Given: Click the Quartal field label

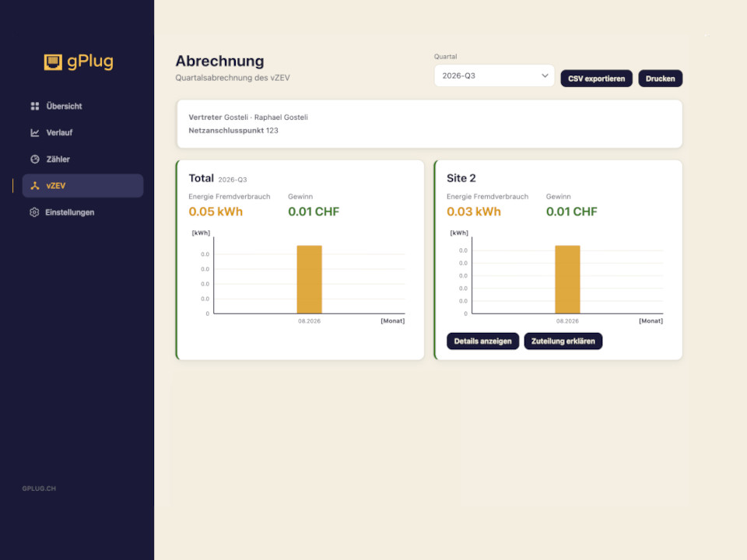Looking at the screenshot, I should tap(445, 56).
